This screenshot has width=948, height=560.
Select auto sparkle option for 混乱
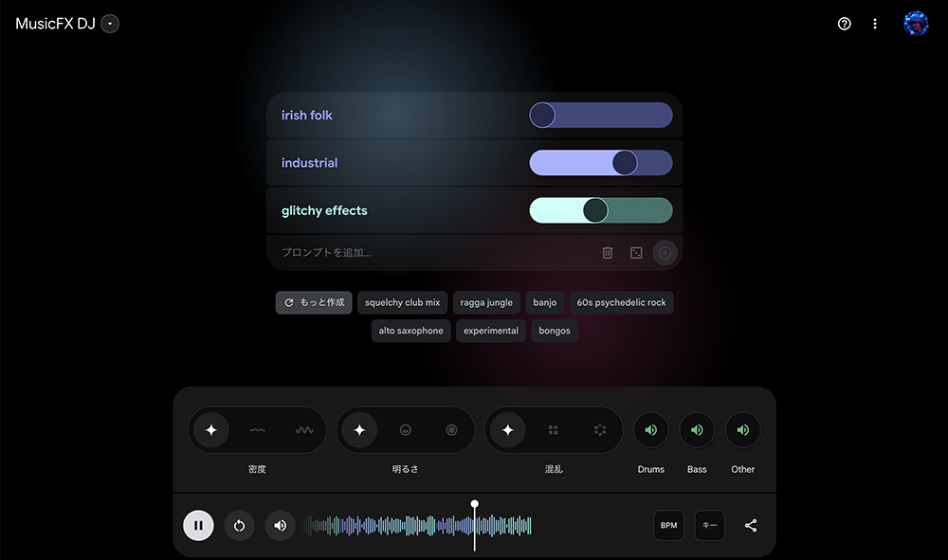tap(508, 430)
